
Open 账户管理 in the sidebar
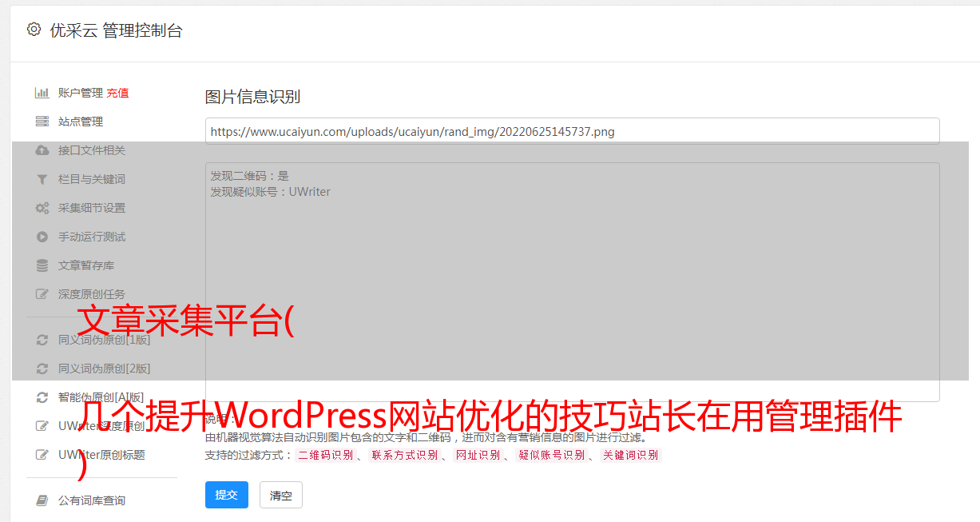click(x=81, y=93)
